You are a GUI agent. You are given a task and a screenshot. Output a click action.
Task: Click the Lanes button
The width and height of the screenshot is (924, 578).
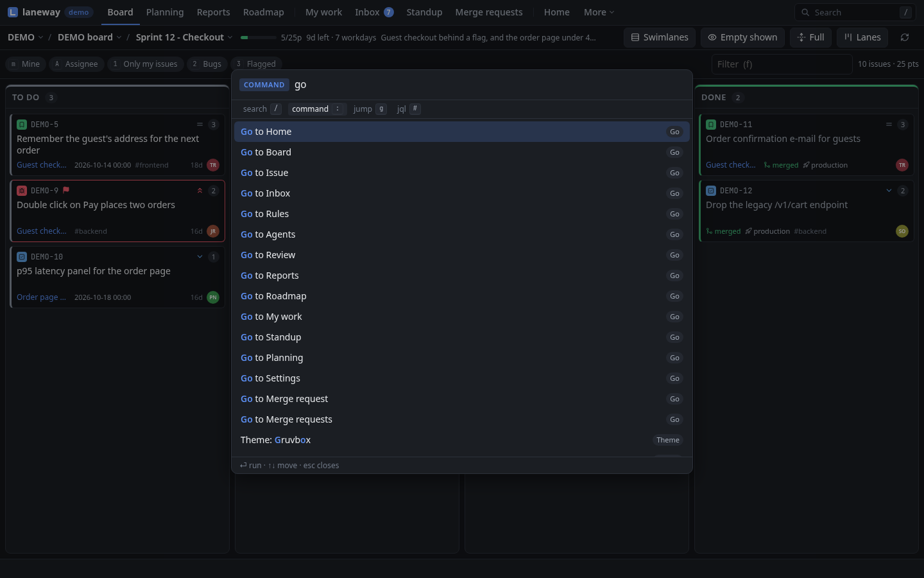point(862,37)
